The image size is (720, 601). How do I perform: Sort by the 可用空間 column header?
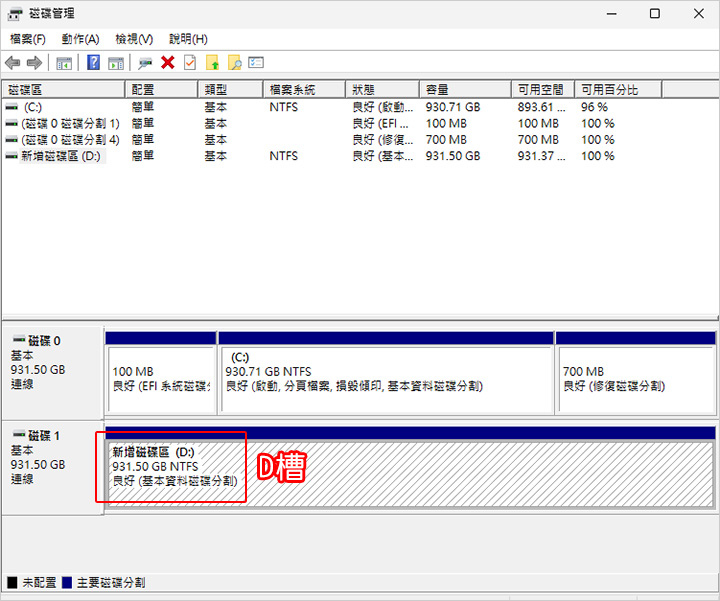coord(543,90)
